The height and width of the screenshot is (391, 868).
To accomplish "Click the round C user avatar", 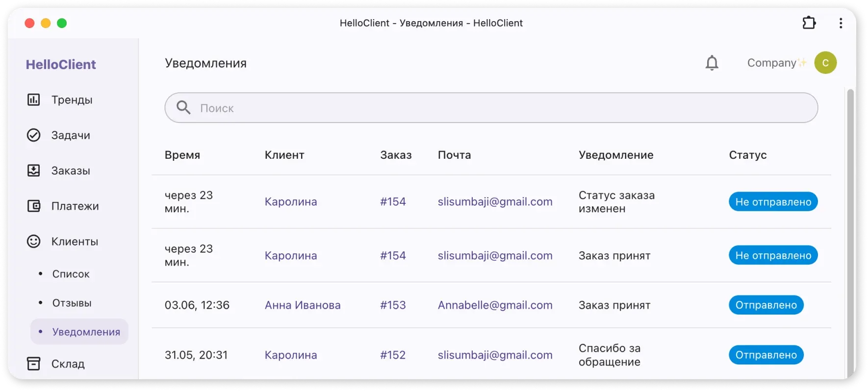I will pos(825,63).
